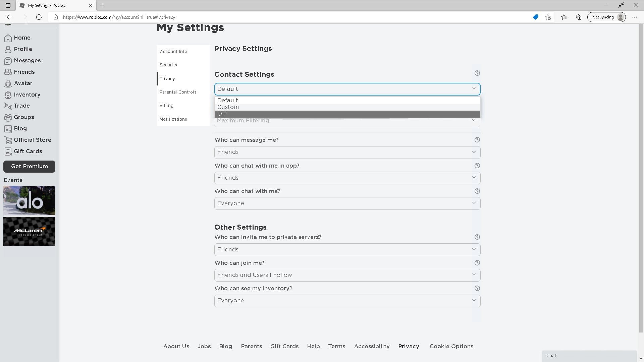Click the Not syncing profile button

(606, 17)
